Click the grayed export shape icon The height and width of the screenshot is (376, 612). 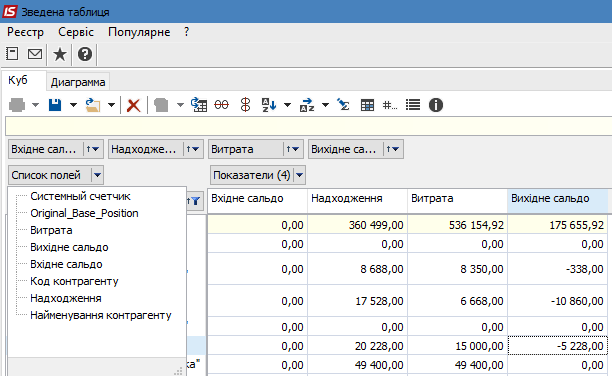coord(161,105)
